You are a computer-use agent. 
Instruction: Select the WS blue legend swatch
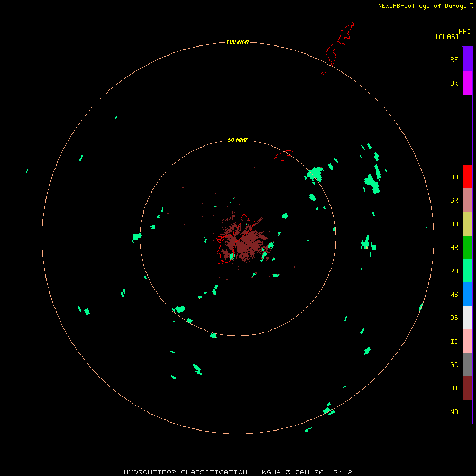click(x=467, y=294)
